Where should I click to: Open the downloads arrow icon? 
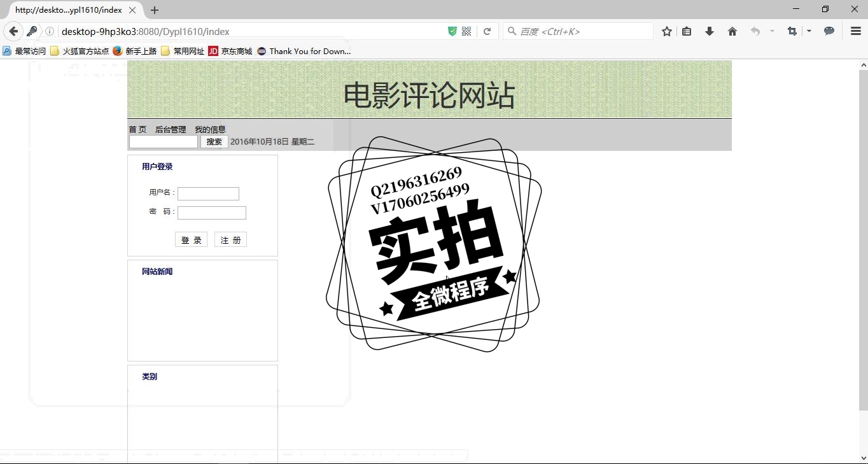pos(710,31)
